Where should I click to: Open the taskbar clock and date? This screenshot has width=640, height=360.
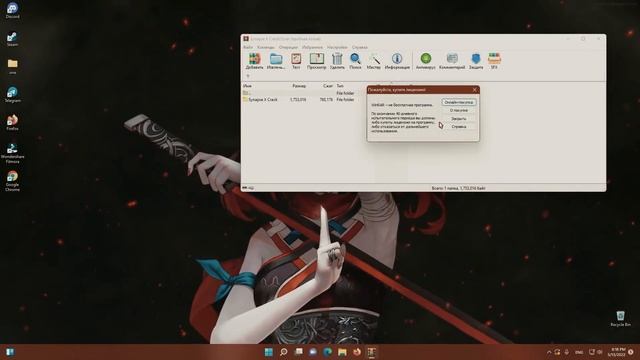[616, 352]
